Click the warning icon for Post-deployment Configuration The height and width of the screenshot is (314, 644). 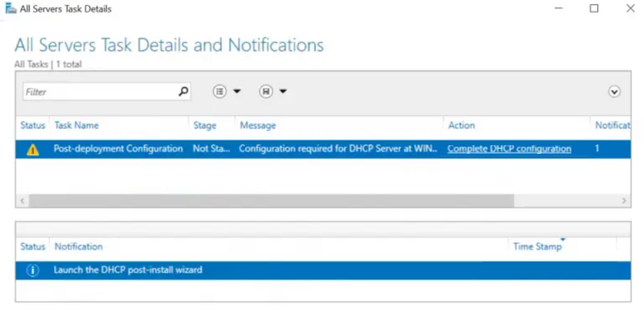tap(32, 150)
